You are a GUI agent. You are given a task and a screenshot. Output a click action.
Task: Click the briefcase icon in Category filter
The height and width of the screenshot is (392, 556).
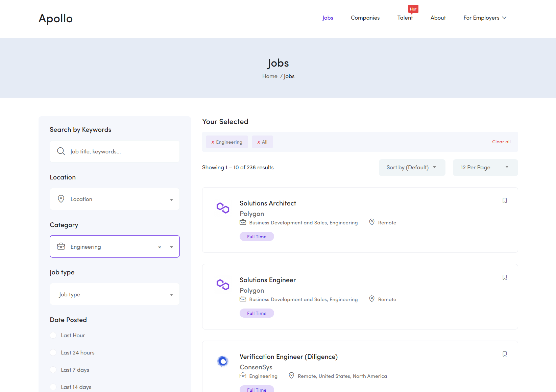point(61,246)
